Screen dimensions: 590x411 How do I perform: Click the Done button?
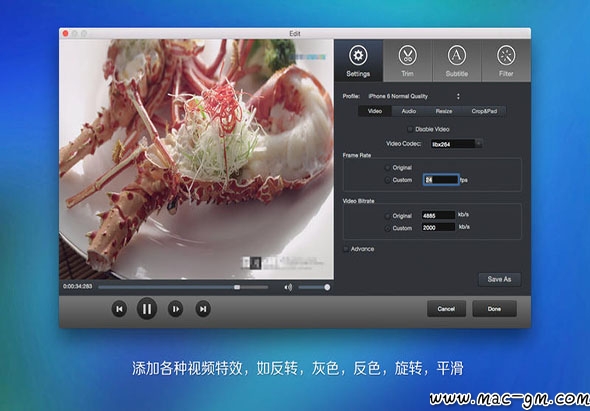tap(494, 309)
